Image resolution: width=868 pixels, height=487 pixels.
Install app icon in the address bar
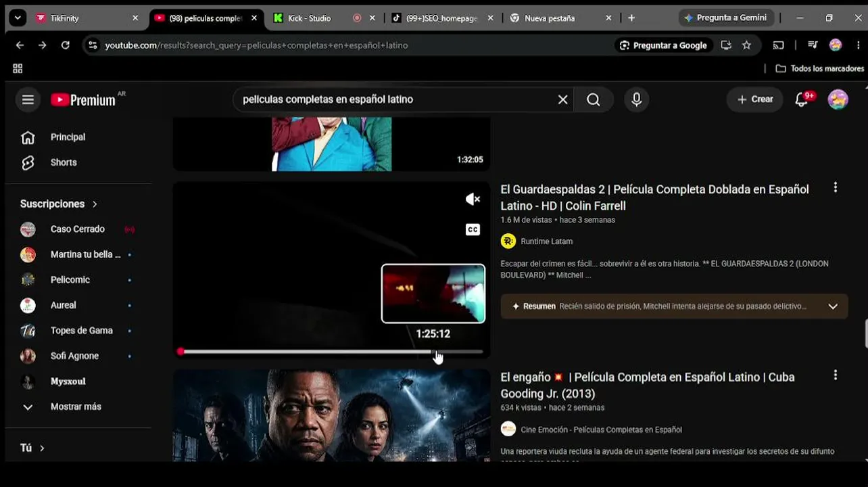pyautogui.click(x=726, y=45)
